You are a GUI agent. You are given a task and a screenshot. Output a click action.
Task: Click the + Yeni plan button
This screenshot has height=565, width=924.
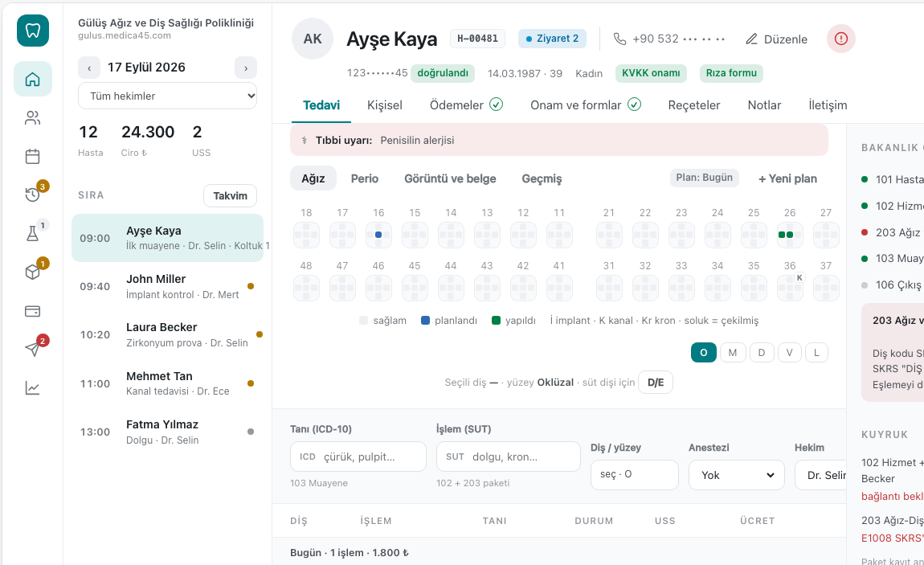pos(788,178)
